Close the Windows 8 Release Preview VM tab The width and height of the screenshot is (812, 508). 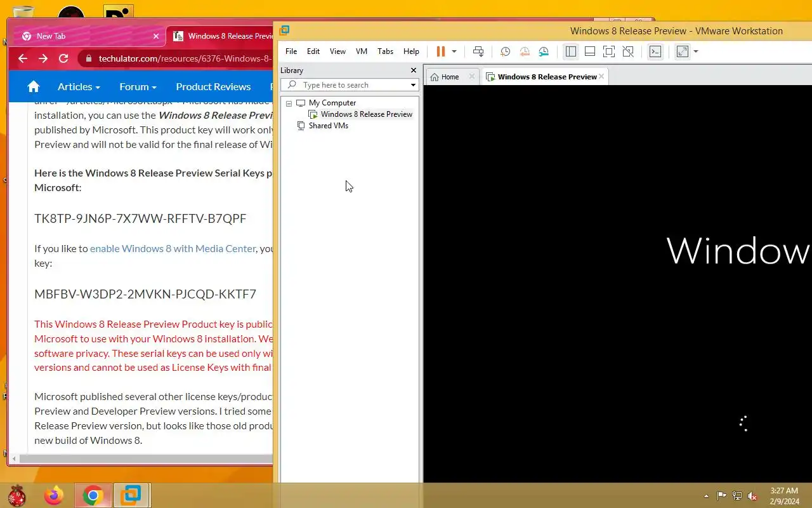coord(601,77)
